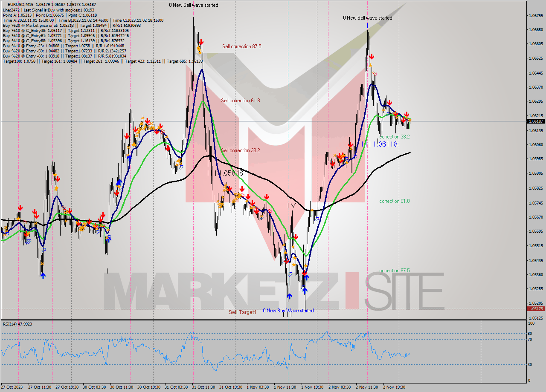This screenshot has width=546, height=392.
Task: Click the red 1.05175 price tag
Action: coord(535,309)
